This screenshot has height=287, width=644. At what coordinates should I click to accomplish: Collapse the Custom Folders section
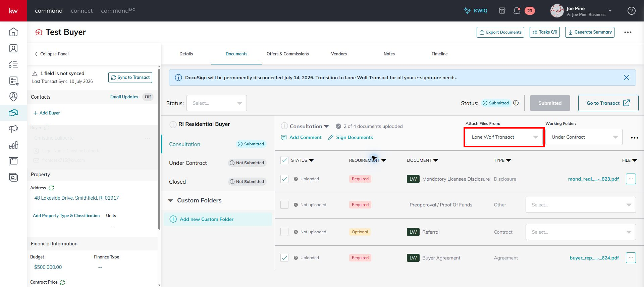pyautogui.click(x=170, y=200)
